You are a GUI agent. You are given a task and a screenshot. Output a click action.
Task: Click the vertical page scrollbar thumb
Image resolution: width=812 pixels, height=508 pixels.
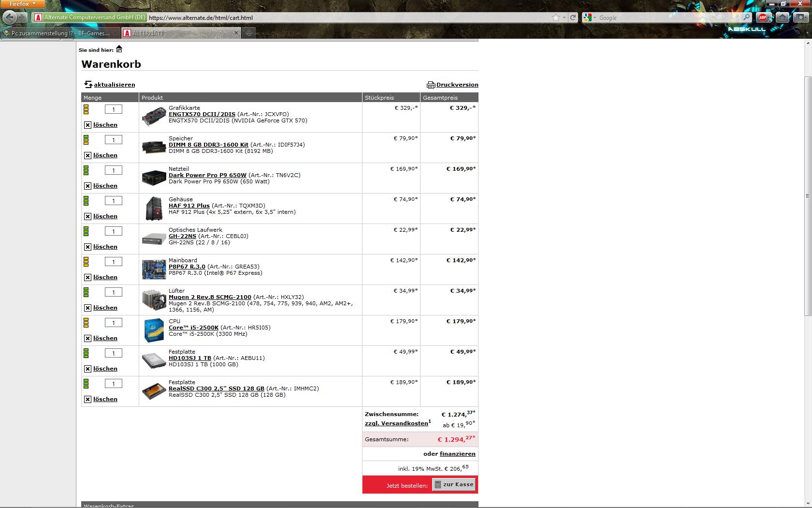(808, 196)
